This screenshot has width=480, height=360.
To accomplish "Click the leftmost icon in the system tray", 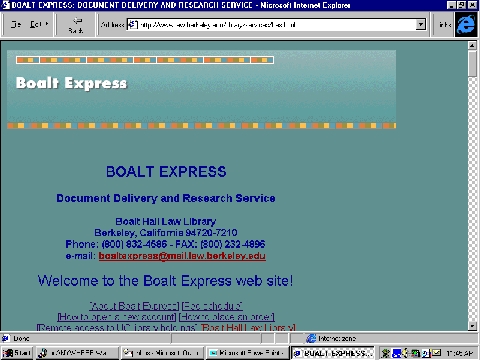I will (x=386, y=353).
